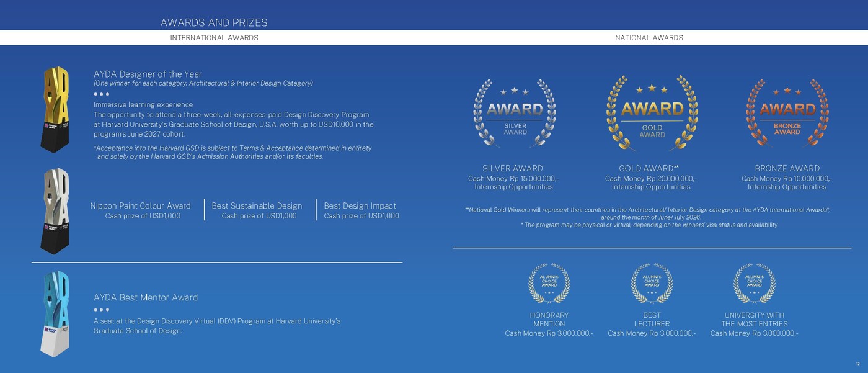Click the "HONORARY MENTION" caption
The width and height of the screenshot is (868, 373).
tap(549, 320)
